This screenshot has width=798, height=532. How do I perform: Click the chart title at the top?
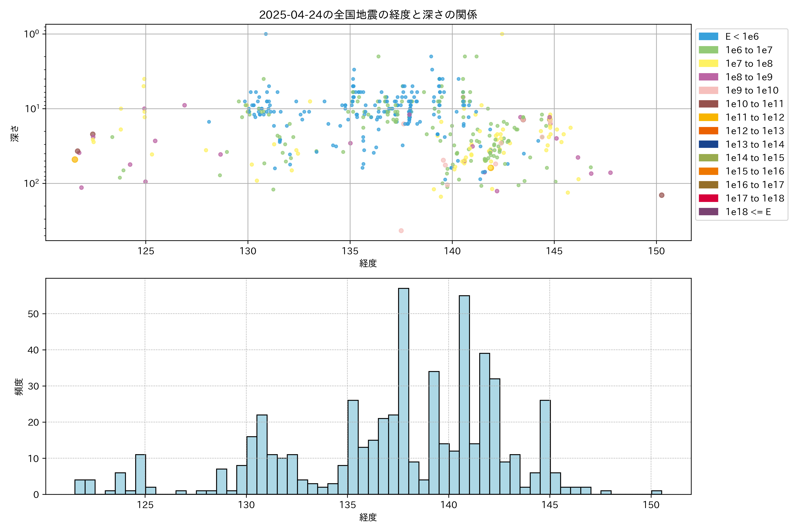[x=368, y=15]
